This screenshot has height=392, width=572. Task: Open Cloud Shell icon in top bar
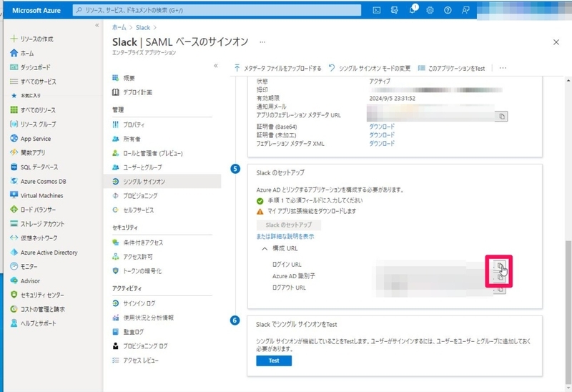click(377, 10)
